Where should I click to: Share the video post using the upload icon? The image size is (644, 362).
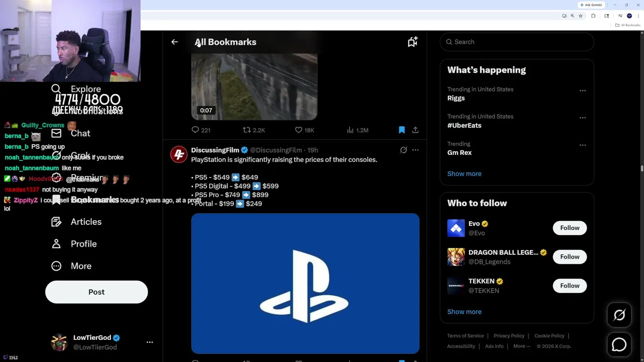[x=415, y=130]
